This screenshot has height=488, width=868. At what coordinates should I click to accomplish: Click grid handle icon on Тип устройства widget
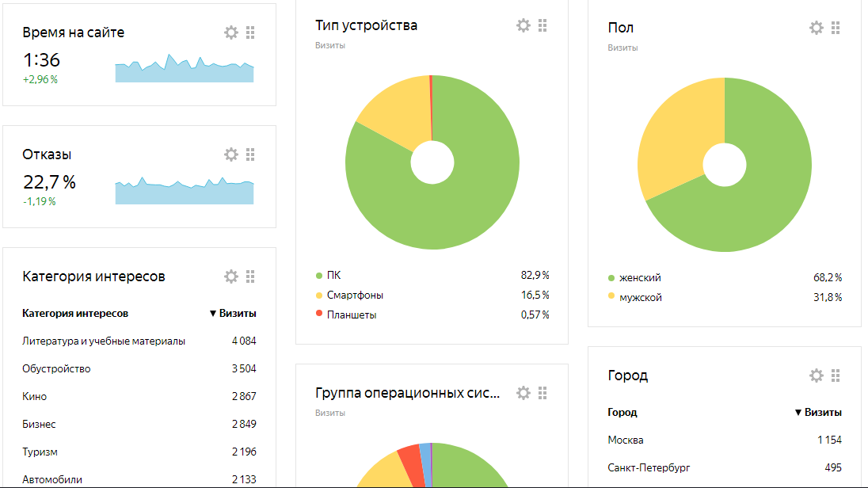click(x=542, y=25)
